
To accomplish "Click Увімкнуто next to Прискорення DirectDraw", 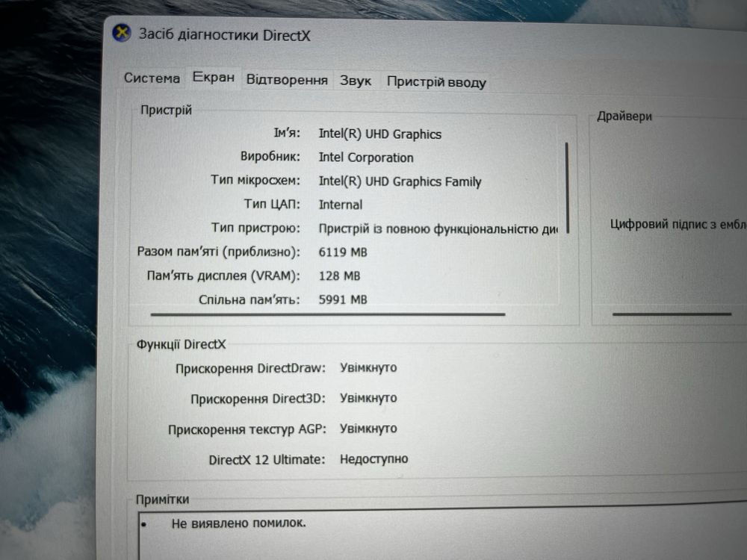I will pos(368,367).
